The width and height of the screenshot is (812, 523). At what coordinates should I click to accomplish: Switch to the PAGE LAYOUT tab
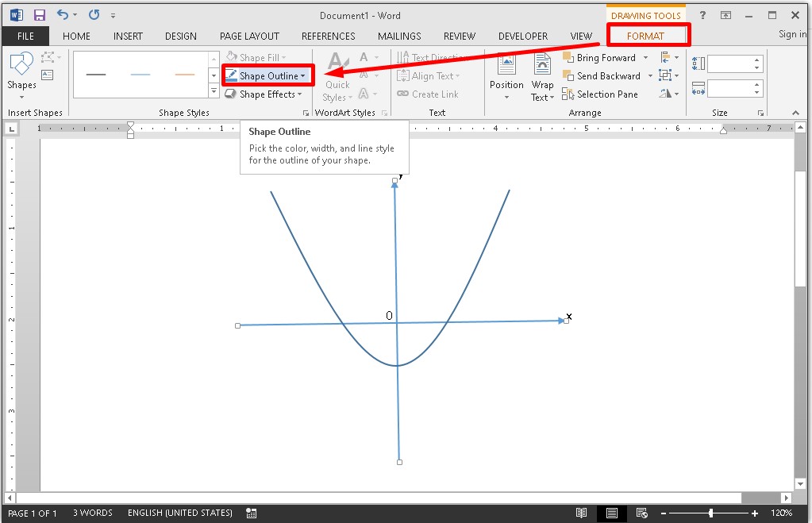249,36
